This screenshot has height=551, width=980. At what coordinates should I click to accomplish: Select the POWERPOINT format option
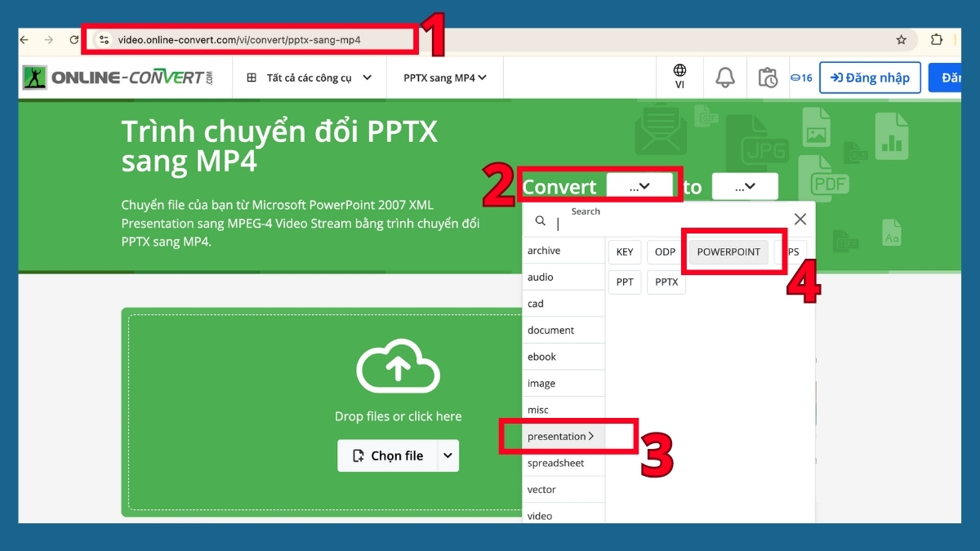tap(728, 251)
